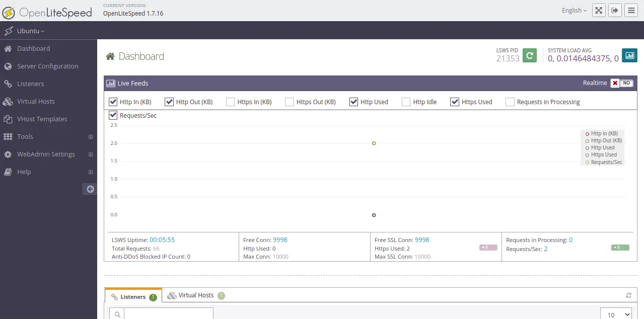644x319 pixels.
Task: Click the Requests/Sec sparkline badge
Action: click(620, 248)
